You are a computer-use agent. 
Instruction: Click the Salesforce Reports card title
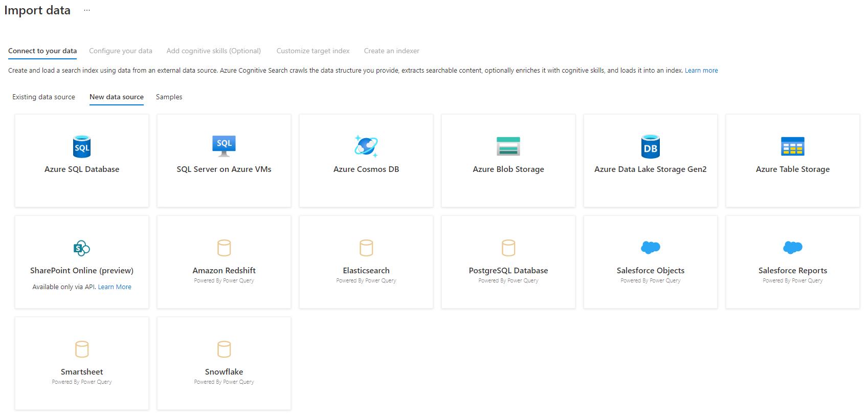pyautogui.click(x=793, y=271)
